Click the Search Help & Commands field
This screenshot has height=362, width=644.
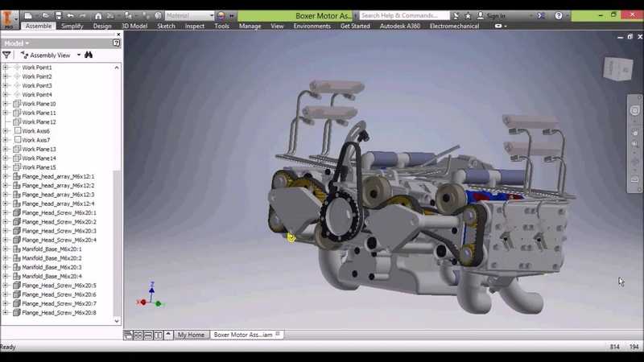[x=402, y=15]
